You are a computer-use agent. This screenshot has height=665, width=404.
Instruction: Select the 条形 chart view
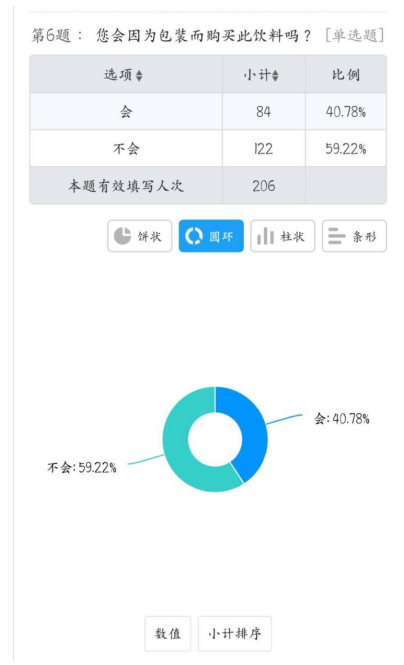[354, 236]
